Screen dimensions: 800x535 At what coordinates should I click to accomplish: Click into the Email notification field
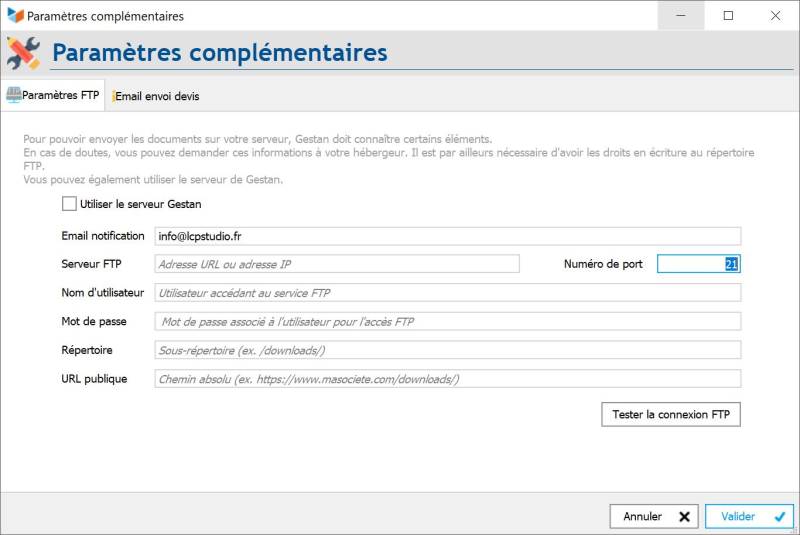click(447, 236)
